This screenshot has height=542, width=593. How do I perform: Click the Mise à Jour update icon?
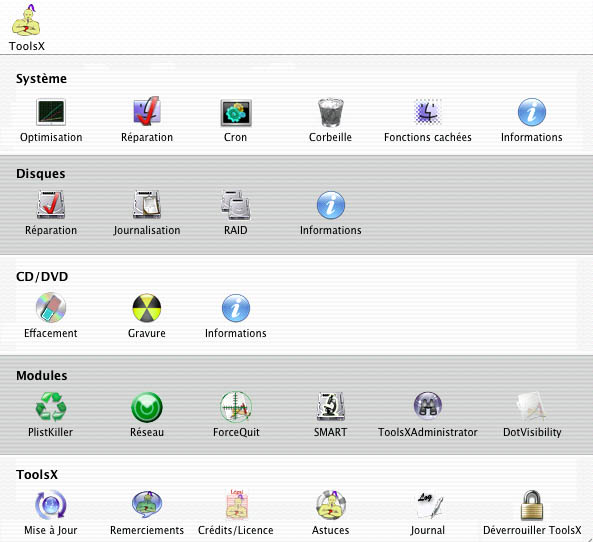(x=51, y=505)
